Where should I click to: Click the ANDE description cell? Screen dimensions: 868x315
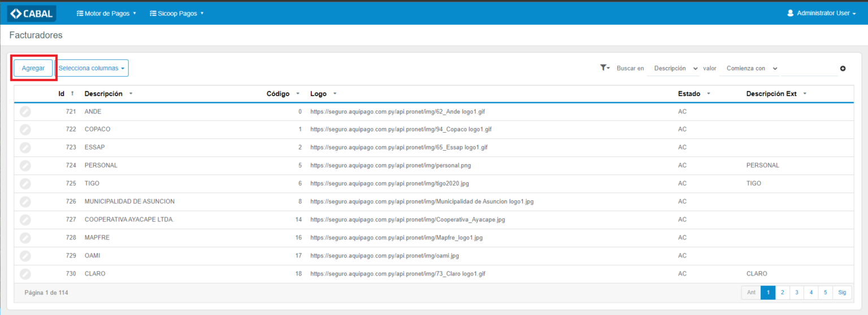[94, 112]
